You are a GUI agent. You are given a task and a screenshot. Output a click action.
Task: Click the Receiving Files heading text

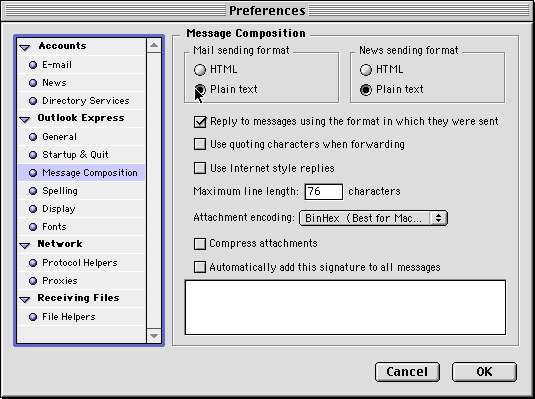tap(78, 298)
